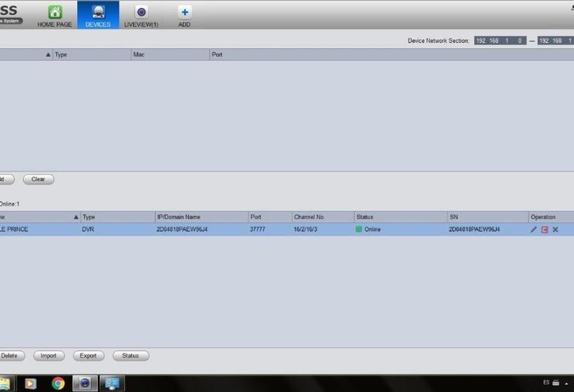Click the sort arrow in the upper table header
Viewport: 574px width, 392px height.
click(48, 55)
